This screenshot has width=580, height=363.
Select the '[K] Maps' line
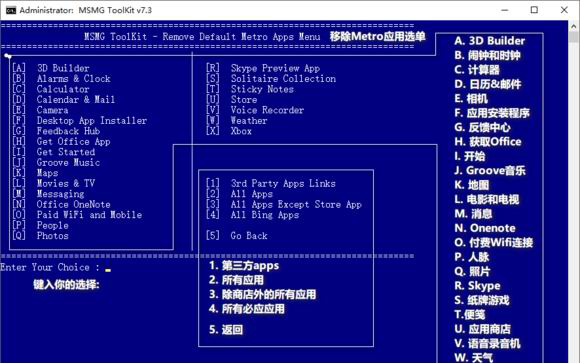(35, 173)
